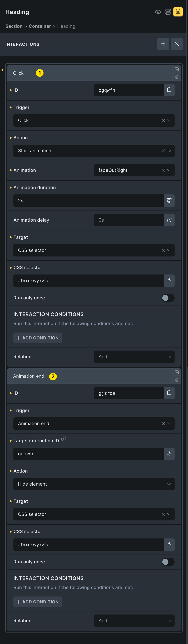188x644 pixels.
Task: Collapse the Click interaction header
Action: (x=90, y=73)
